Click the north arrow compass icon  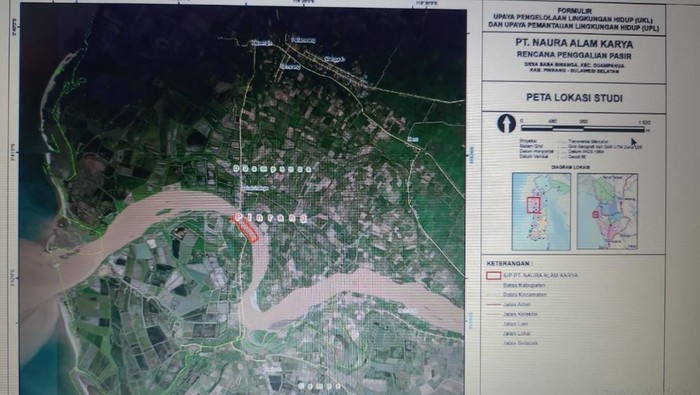(506, 124)
